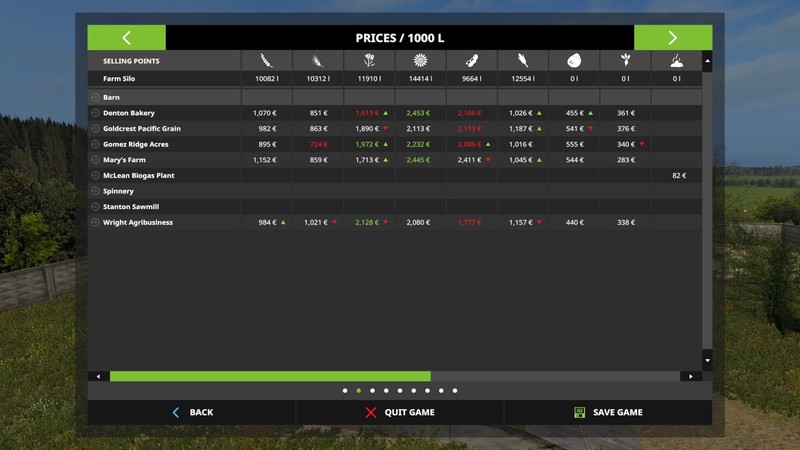Toggle the marker icon beside Mary's Farm

tap(95, 160)
